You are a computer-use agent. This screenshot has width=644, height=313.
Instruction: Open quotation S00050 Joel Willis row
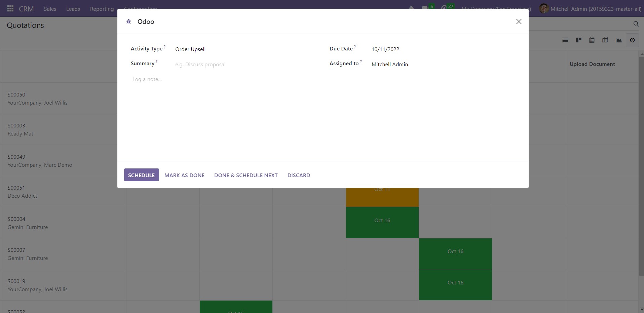pos(63,99)
